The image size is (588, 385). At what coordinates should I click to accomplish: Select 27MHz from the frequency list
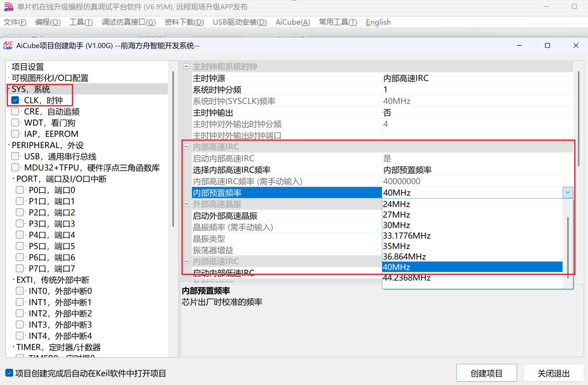click(x=472, y=215)
